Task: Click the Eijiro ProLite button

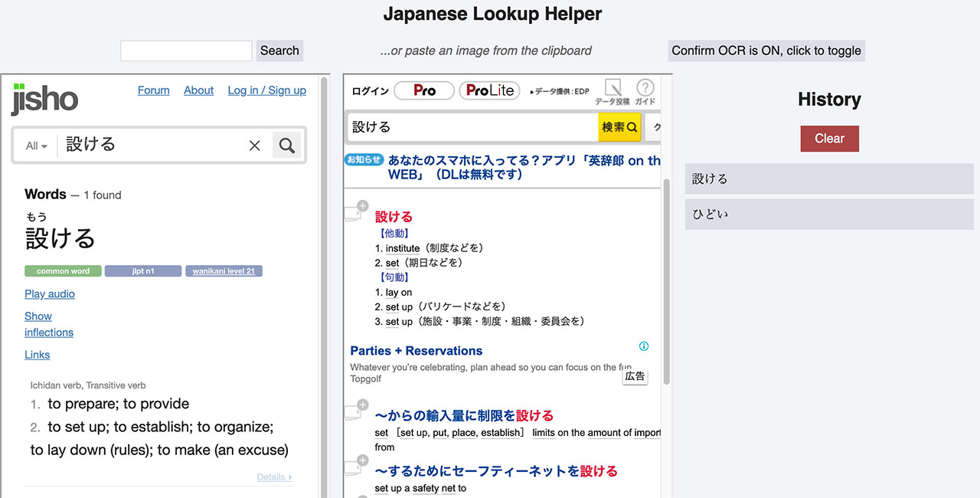Action: 489,90
